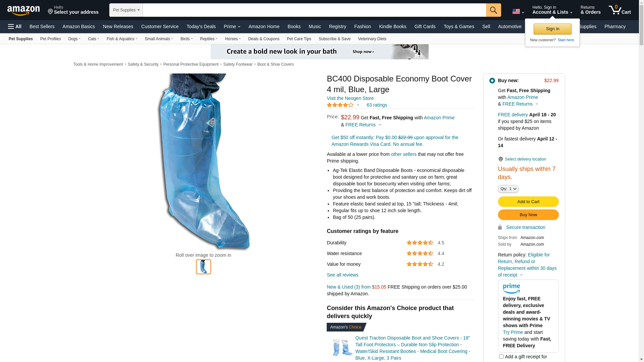The height and width of the screenshot is (362, 644).
Task: Click the star rating icons near title
Action: tap(340, 105)
